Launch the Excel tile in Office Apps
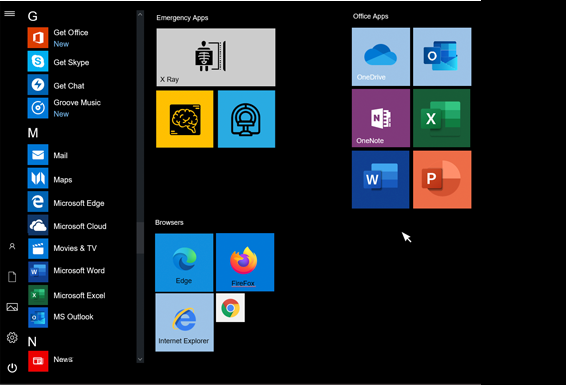The image size is (566, 385). point(442,118)
